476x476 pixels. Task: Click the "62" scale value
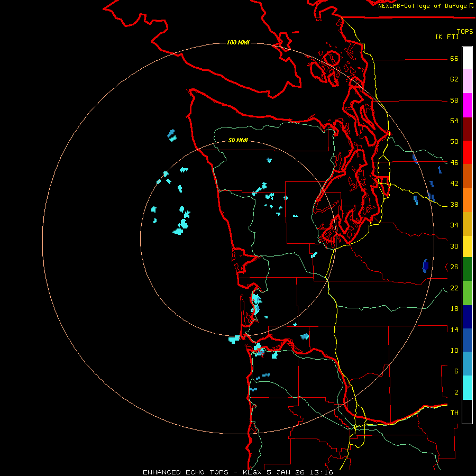pyautogui.click(x=454, y=79)
